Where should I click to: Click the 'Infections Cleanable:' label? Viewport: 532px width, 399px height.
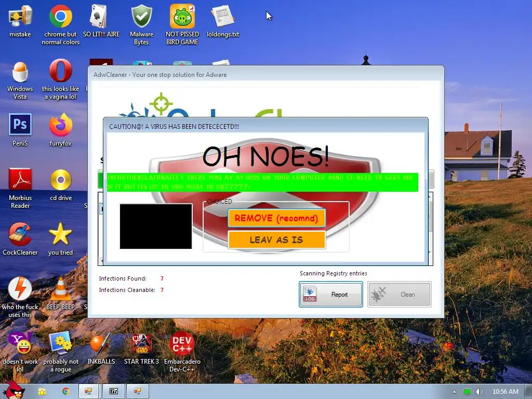(x=127, y=290)
